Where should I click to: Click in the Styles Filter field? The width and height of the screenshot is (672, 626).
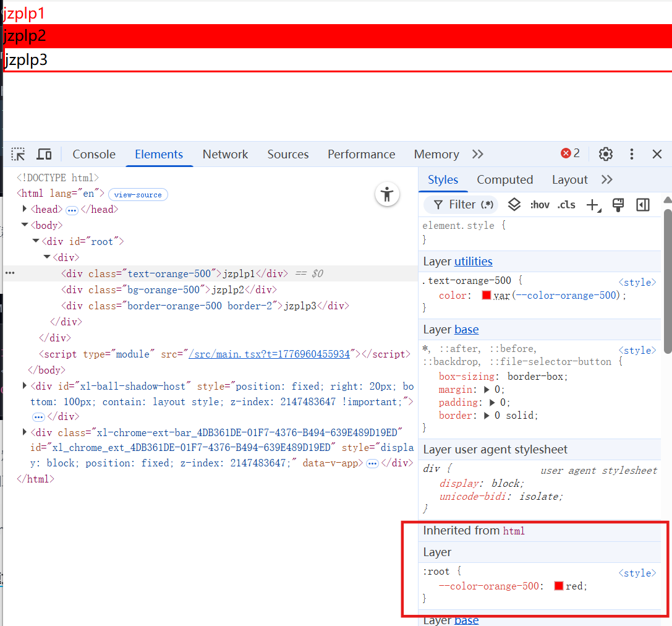[x=461, y=205]
